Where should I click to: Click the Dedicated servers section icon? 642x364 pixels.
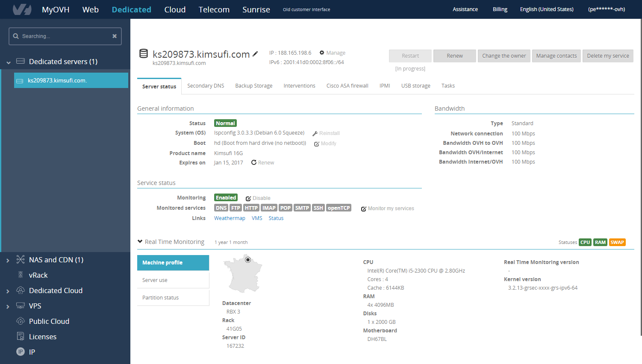point(20,61)
